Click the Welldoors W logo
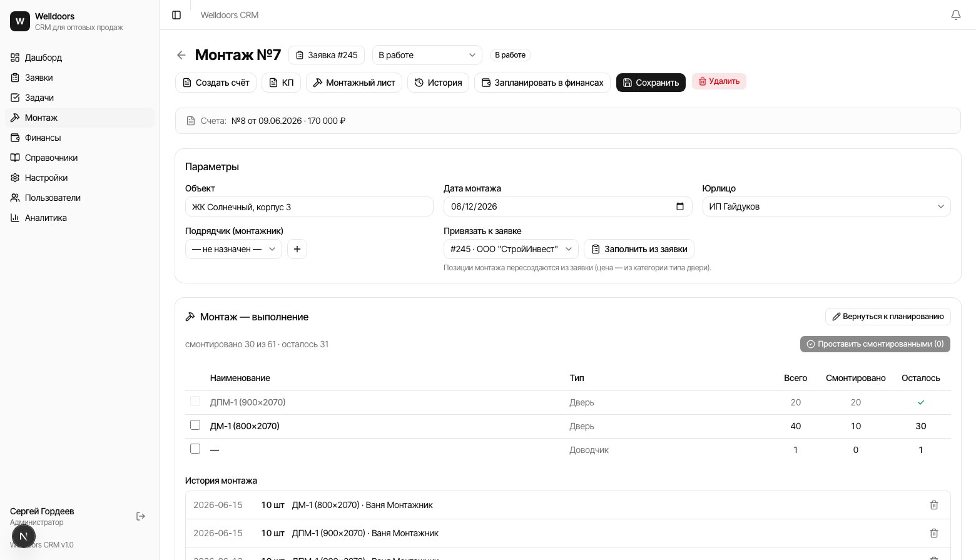 click(20, 21)
